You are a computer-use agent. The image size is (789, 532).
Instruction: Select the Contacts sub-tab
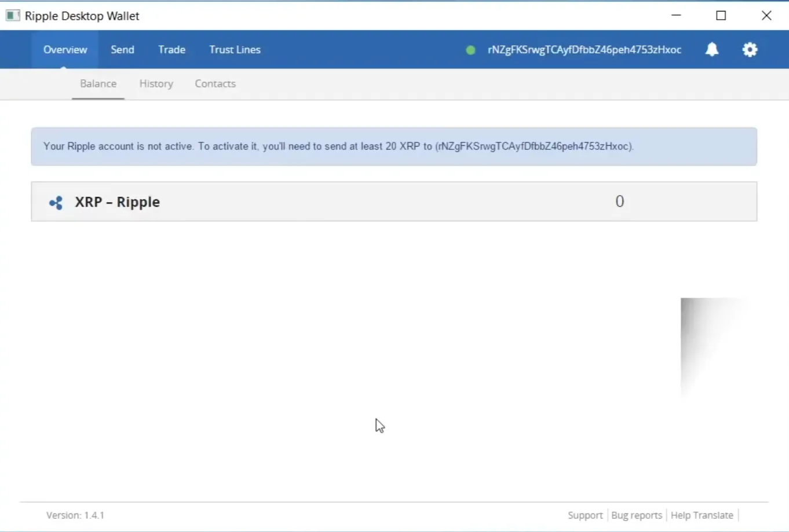coord(215,84)
